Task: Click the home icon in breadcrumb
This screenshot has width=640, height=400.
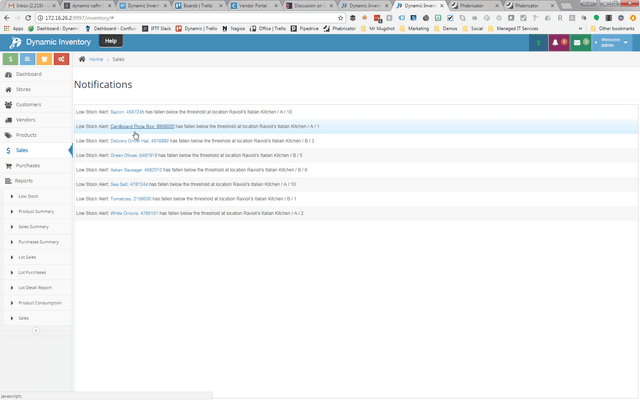Action: tap(82, 59)
